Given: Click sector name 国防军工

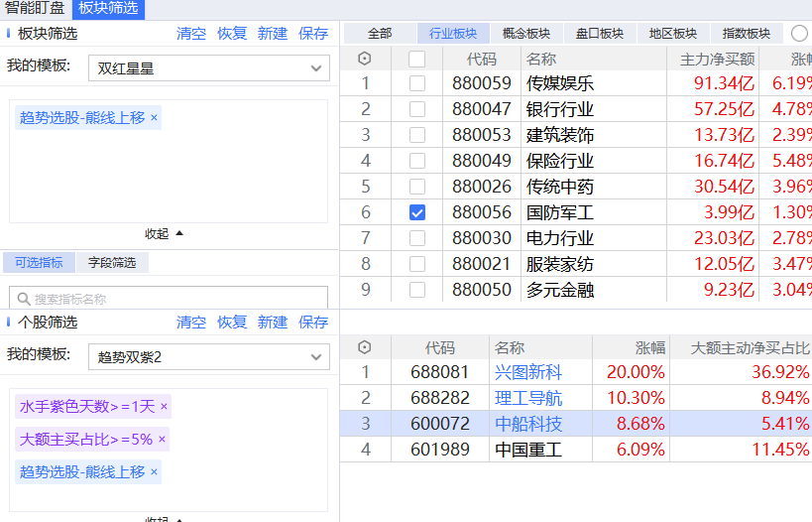Looking at the screenshot, I should 560,212.
